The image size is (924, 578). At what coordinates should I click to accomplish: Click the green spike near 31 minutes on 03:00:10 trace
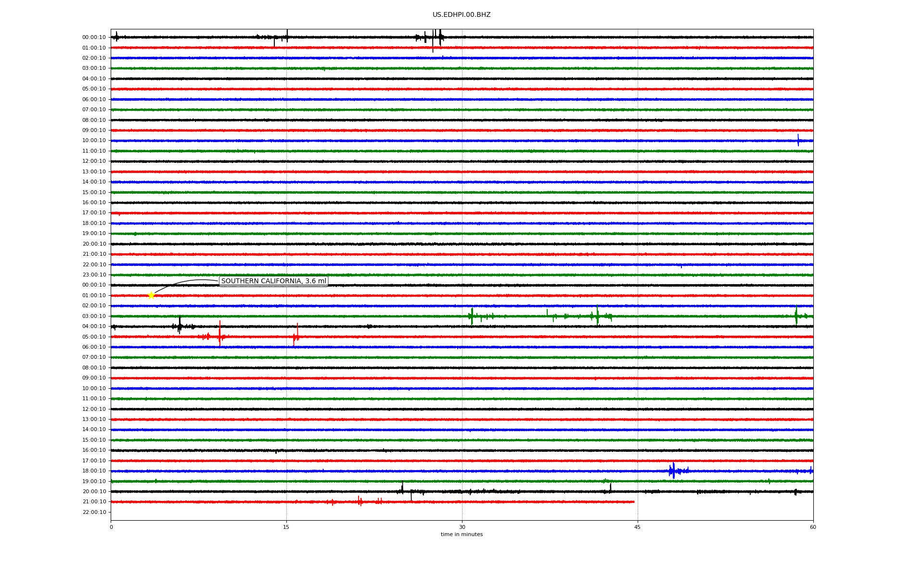pyautogui.click(x=472, y=316)
